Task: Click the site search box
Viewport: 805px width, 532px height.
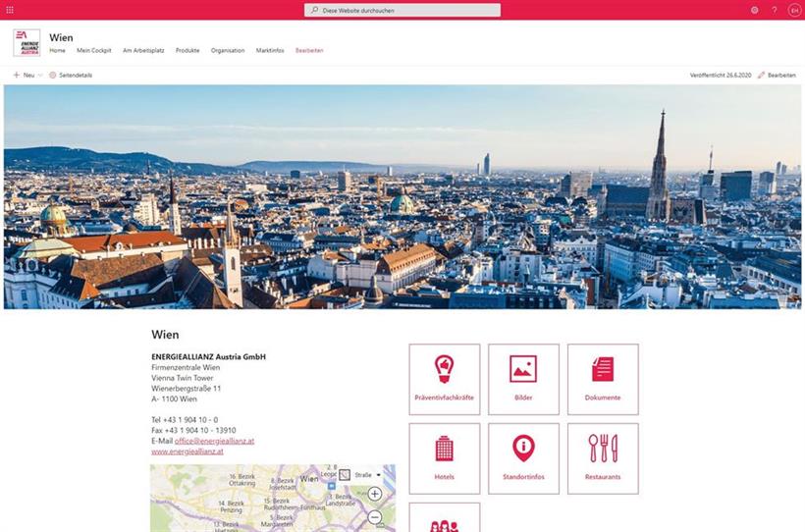Action: click(x=402, y=10)
